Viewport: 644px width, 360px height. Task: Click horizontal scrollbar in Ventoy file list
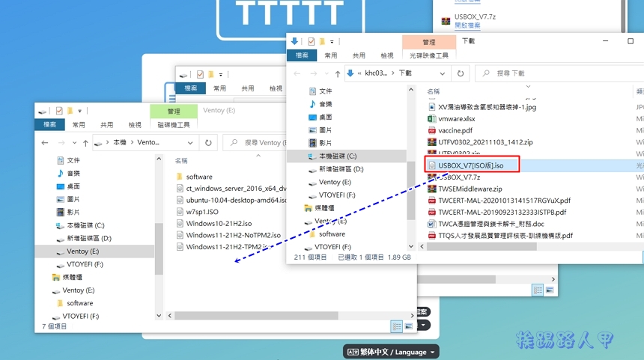pyautogui.click(x=256, y=316)
